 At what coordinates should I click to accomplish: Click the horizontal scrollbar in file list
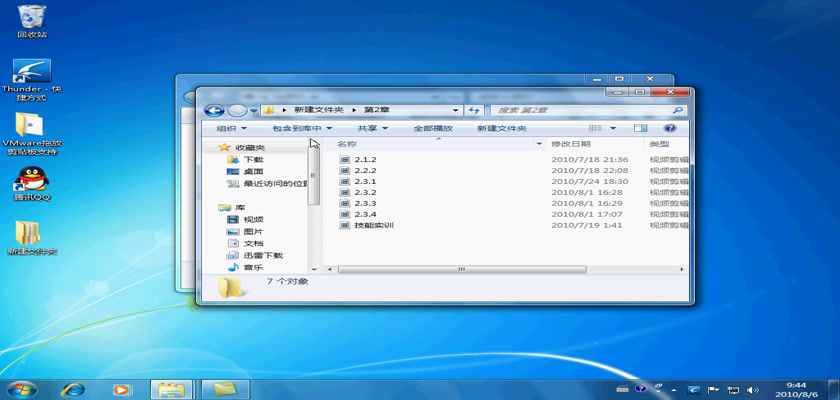tap(460, 269)
